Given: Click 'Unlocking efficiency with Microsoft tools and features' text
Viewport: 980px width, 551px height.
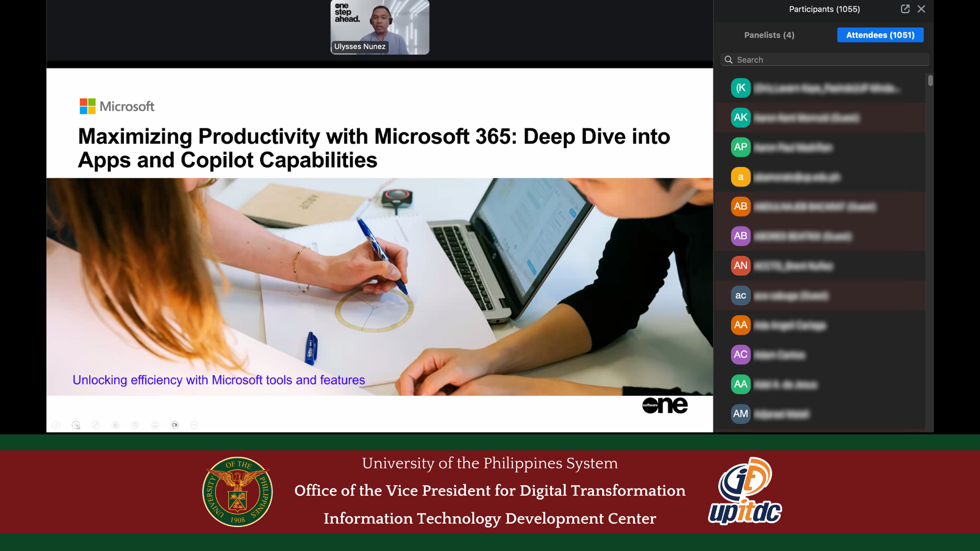Looking at the screenshot, I should tap(219, 380).
